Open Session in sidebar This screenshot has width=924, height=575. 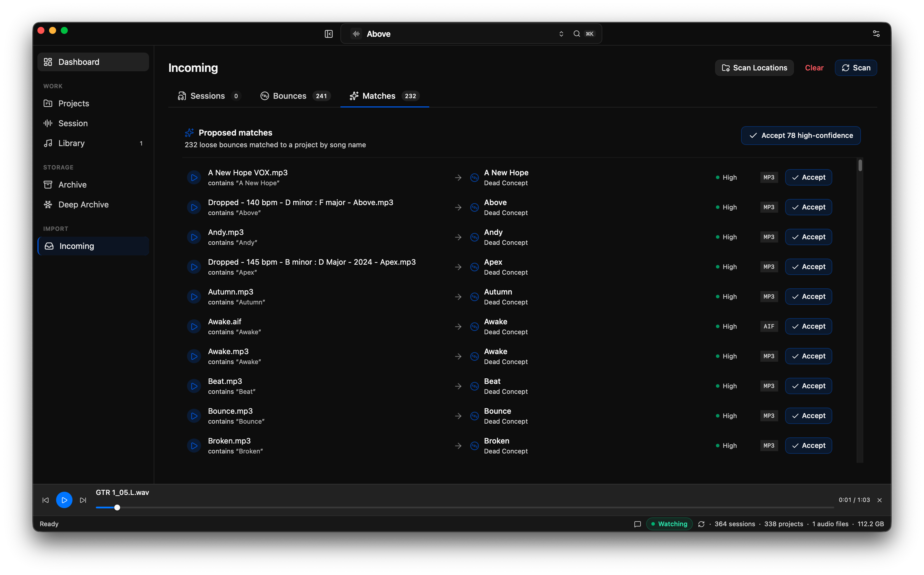pyautogui.click(x=93, y=123)
